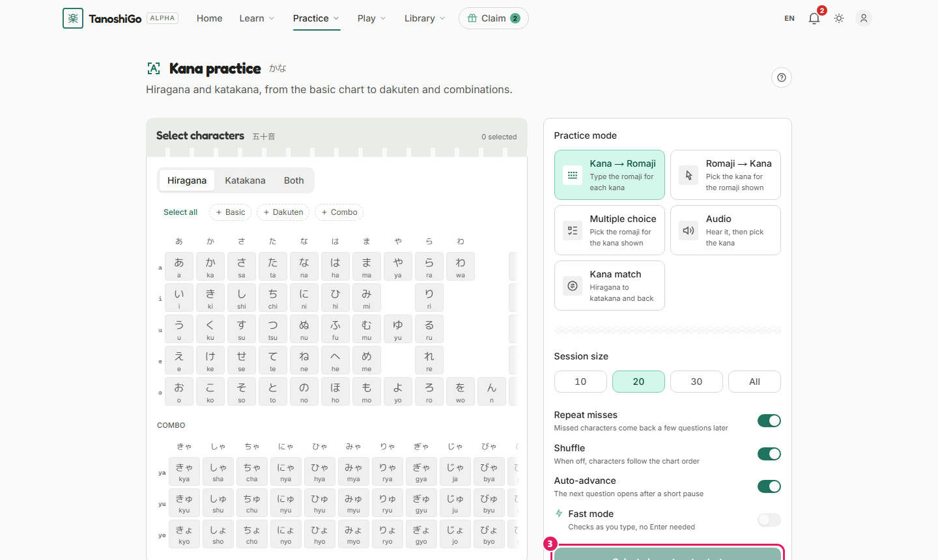Open the user profile icon
Screen dimensions: 938x560
click(864, 18)
